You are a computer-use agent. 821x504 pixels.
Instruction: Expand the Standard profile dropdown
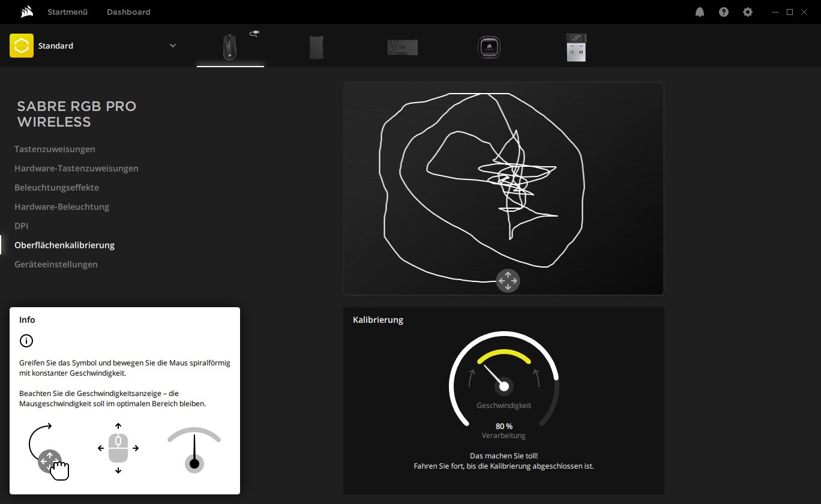(173, 46)
